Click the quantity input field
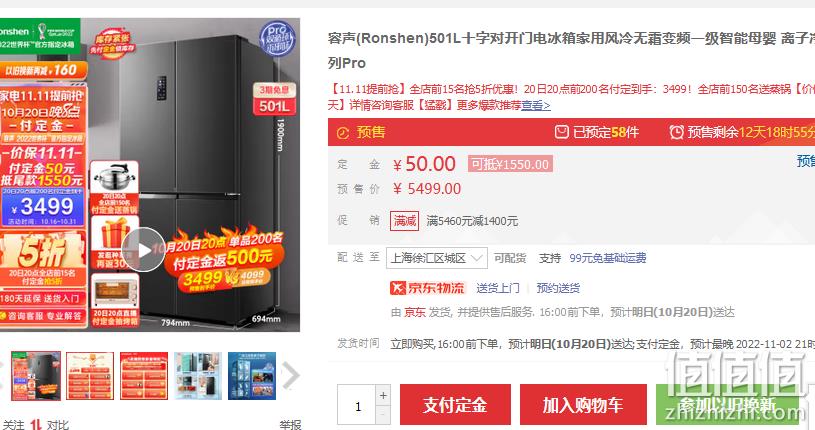 coord(357,405)
